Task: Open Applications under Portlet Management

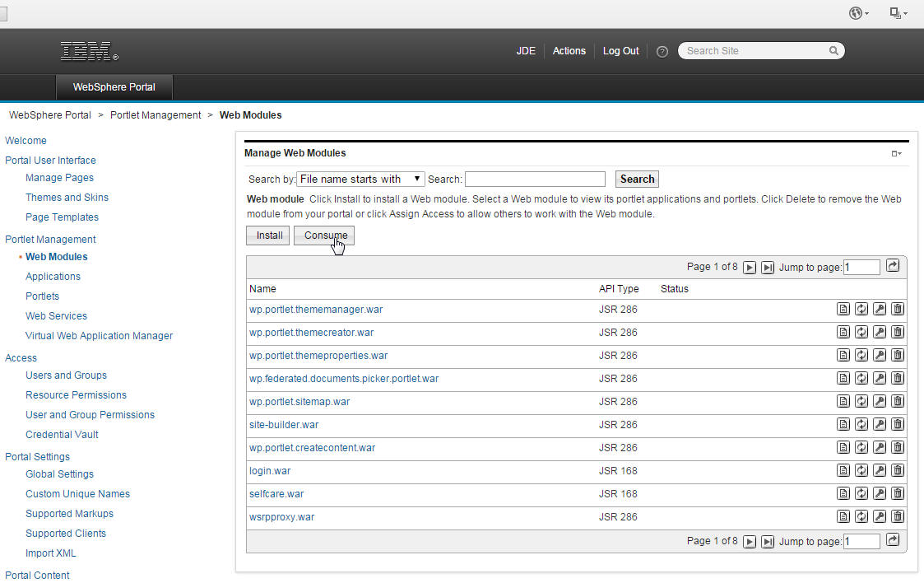Action: tap(53, 276)
